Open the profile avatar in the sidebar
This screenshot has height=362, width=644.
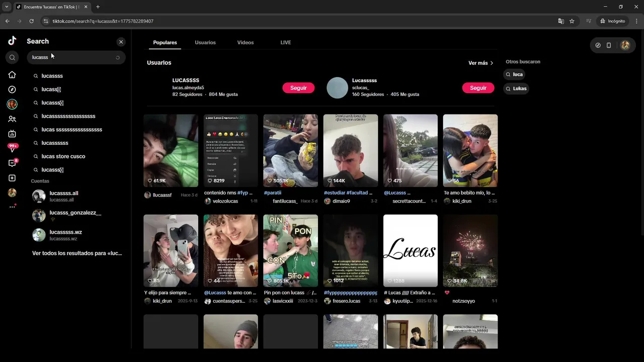pyautogui.click(x=12, y=193)
